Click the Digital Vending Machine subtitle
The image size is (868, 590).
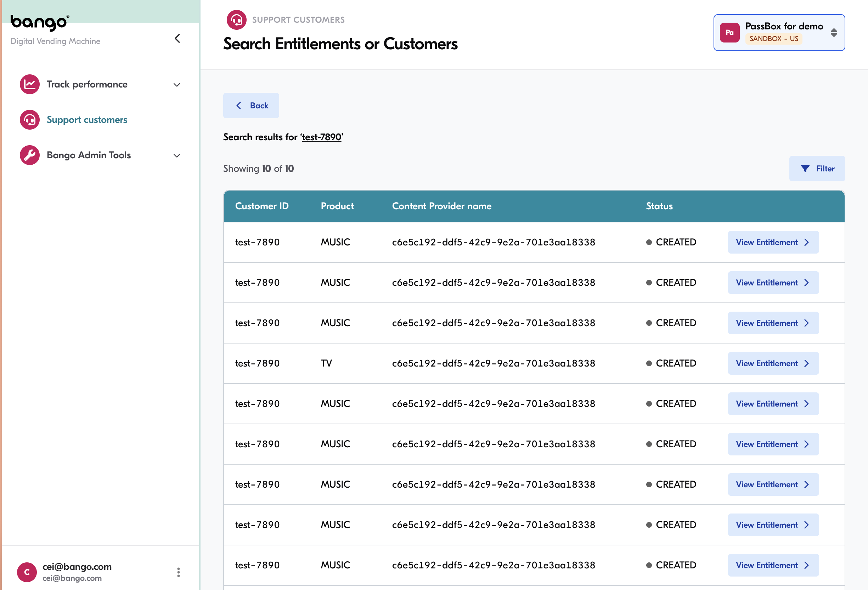(55, 41)
